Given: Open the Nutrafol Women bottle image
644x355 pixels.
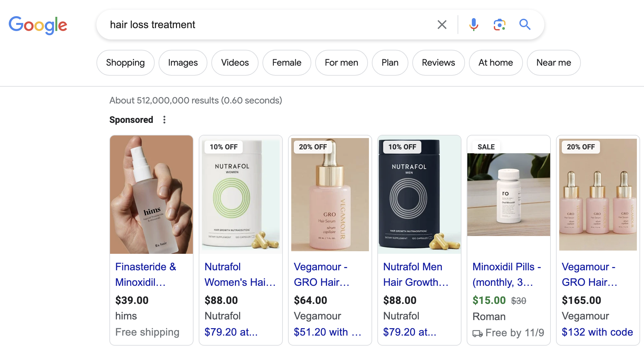Looking at the screenshot, I should [x=241, y=195].
